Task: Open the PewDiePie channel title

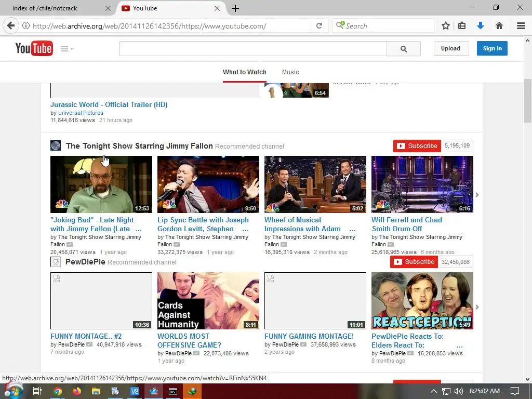Action: pyautogui.click(x=86, y=262)
